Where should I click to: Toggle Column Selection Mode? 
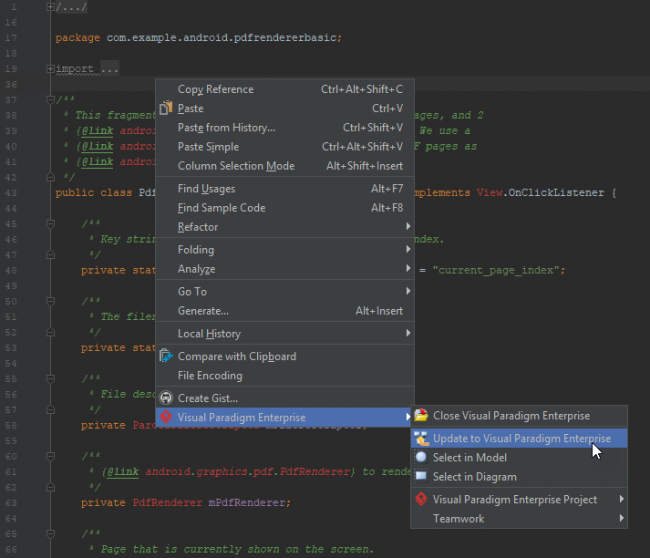[236, 166]
